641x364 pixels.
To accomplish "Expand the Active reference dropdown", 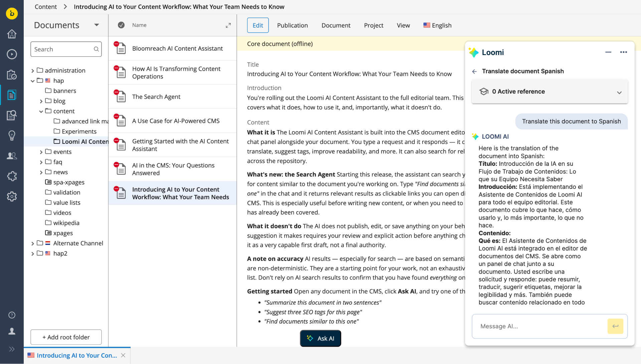I will pyautogui.click(x=619, y=92).
